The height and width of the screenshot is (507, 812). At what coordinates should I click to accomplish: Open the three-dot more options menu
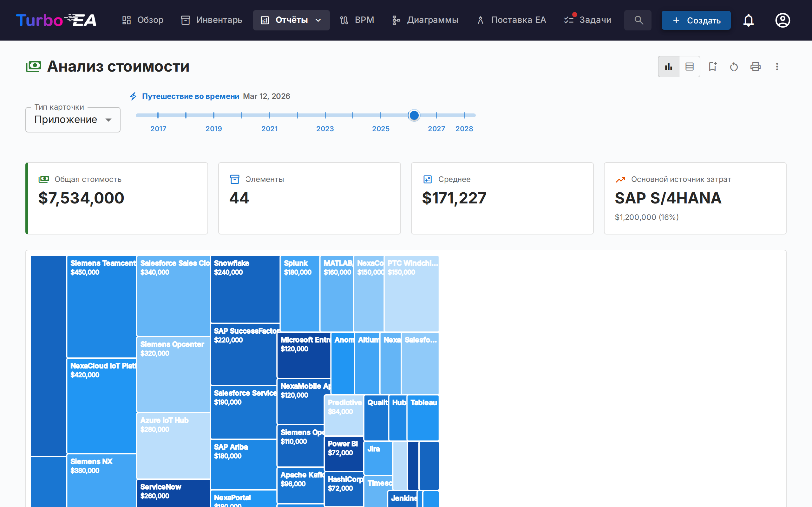777,67
